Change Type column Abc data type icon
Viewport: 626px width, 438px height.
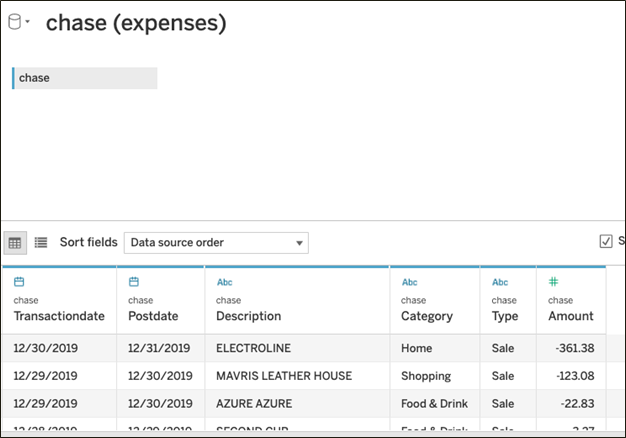pyautogui.click(x=500, y=282)
